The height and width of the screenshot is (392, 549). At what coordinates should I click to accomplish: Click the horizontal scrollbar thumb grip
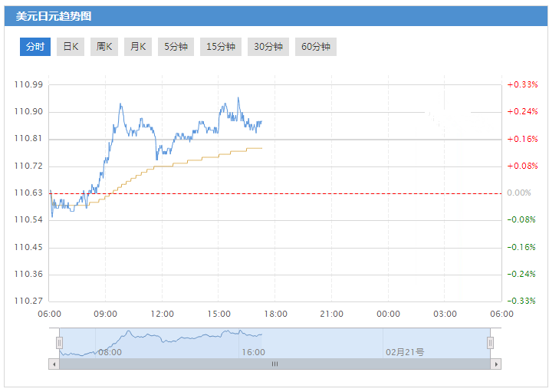coord(274,364)
